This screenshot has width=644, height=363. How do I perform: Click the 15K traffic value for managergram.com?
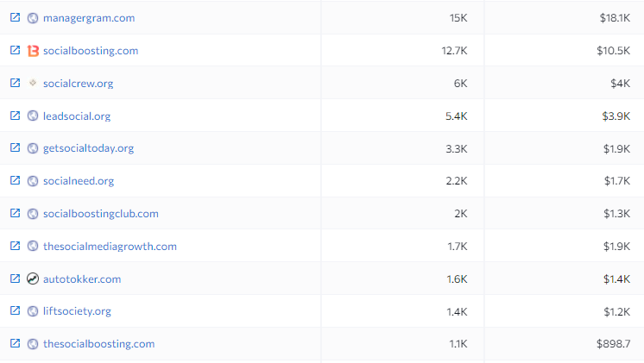click(x=458, y=18)
